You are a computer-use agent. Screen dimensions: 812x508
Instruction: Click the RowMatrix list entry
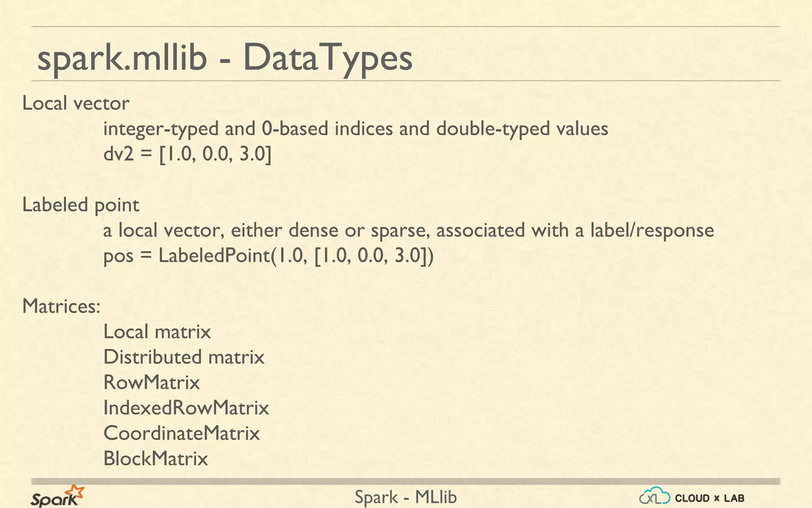pos(151,383)
